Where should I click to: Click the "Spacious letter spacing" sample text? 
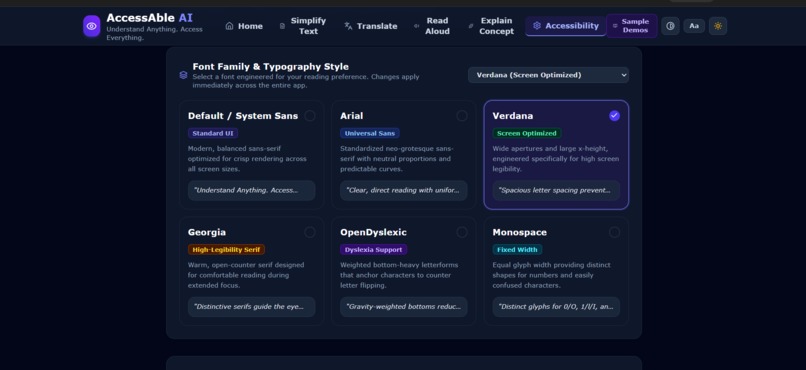tap(556, 190)
